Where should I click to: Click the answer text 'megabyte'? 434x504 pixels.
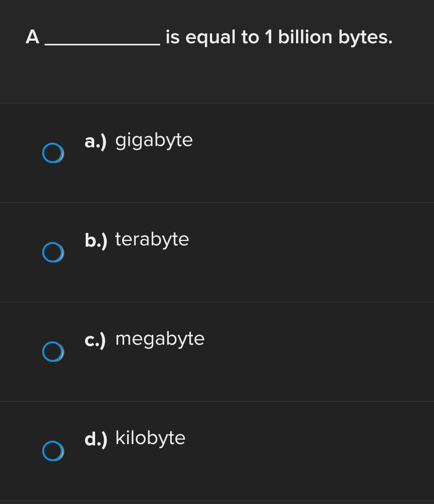159,338
